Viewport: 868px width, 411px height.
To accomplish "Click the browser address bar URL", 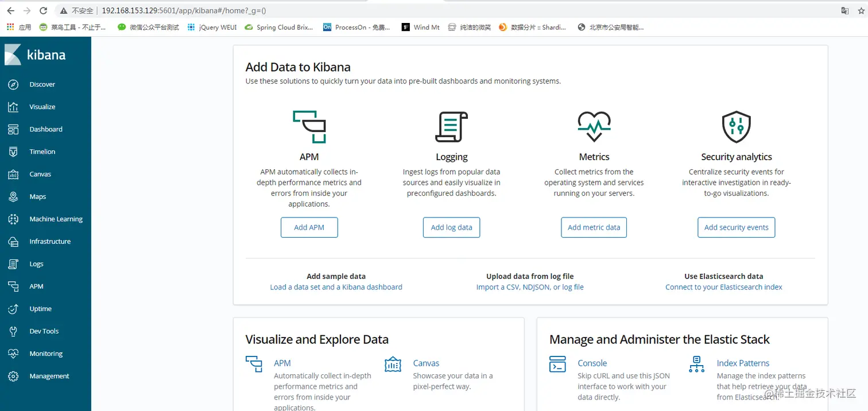I will [184, 11].
